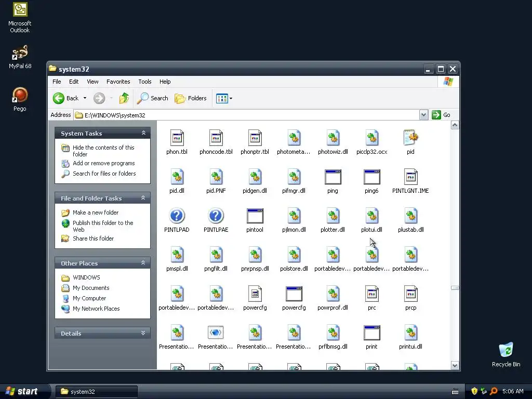The image size is (532, 399).
Task: Click Make a new folder link
Action: [x=96, y=212]
